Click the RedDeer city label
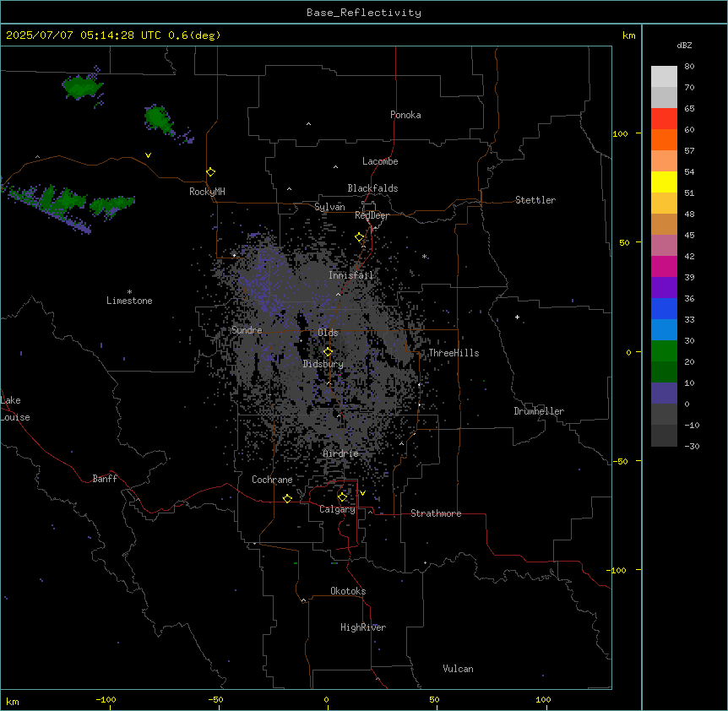 coord(372,215)
